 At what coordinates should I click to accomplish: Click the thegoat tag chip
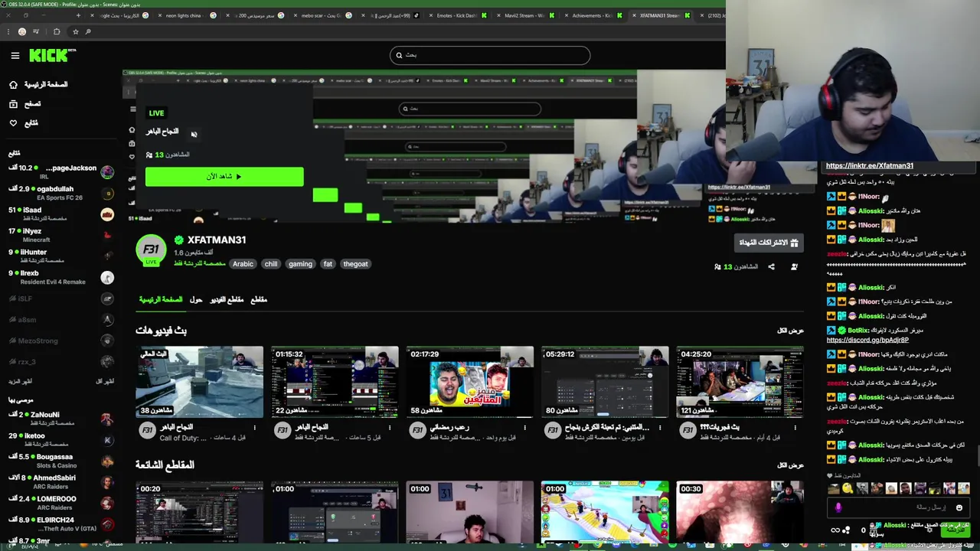355,264
